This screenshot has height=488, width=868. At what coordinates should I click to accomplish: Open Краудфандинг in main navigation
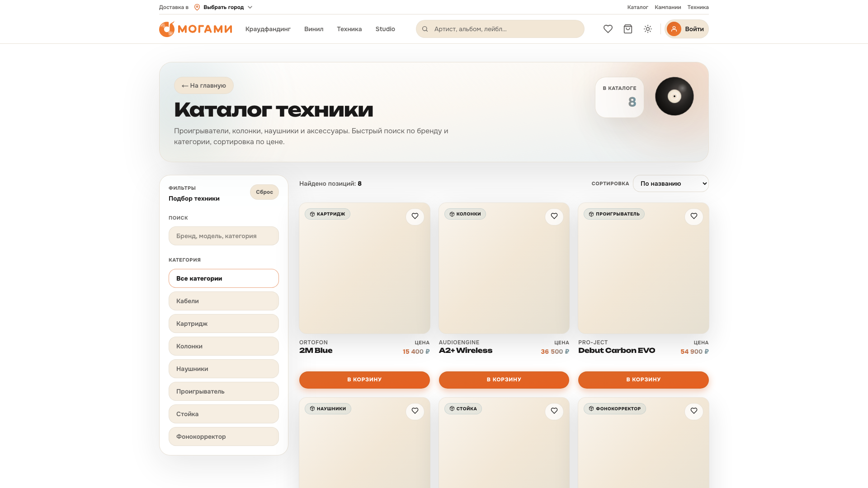click(x=268, y=29)
